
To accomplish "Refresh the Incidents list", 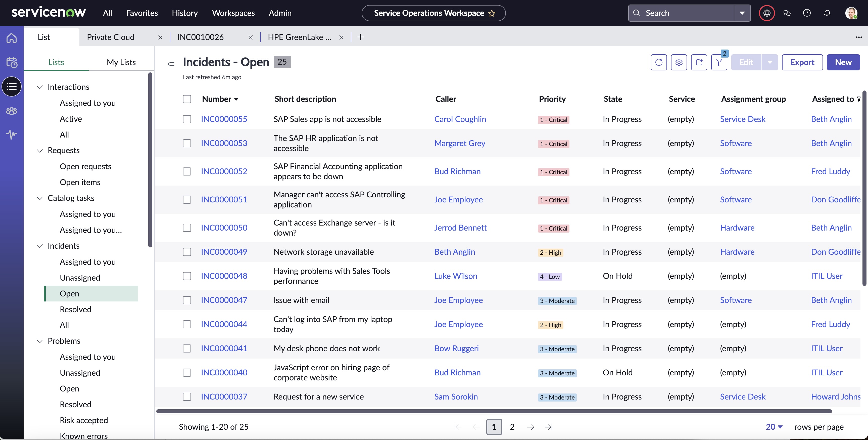I will [x=658, y=62].
